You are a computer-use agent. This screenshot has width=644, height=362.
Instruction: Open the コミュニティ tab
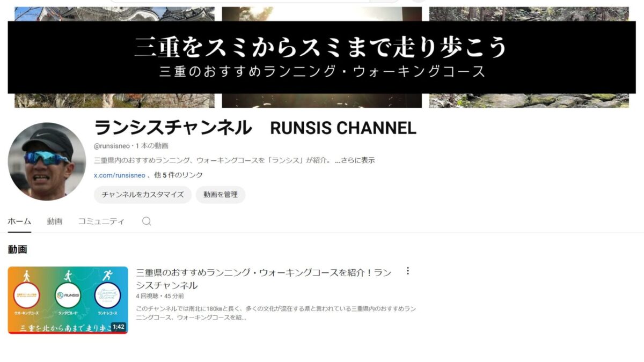pyautogui.click(x=101, y=220)
